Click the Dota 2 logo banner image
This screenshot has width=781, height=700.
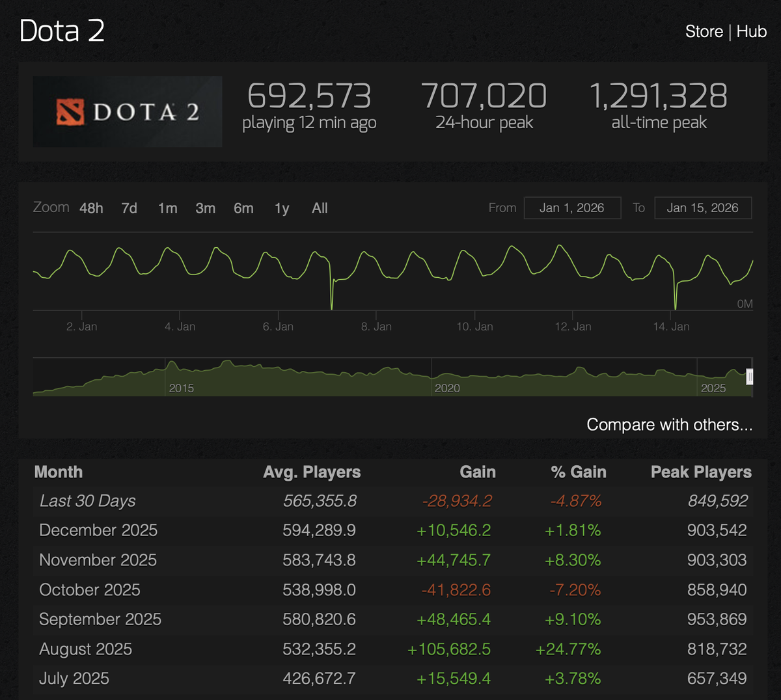pyautogui.click(x=128, y=111)
